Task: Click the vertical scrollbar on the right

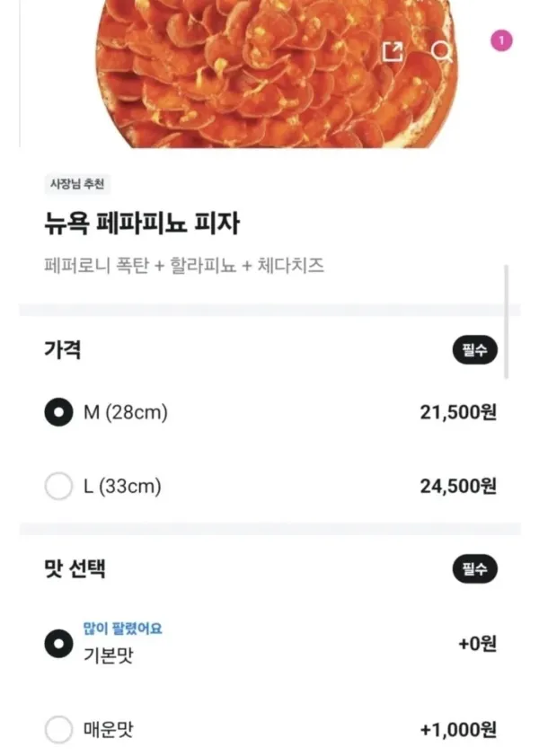Action: click(507, 321)
